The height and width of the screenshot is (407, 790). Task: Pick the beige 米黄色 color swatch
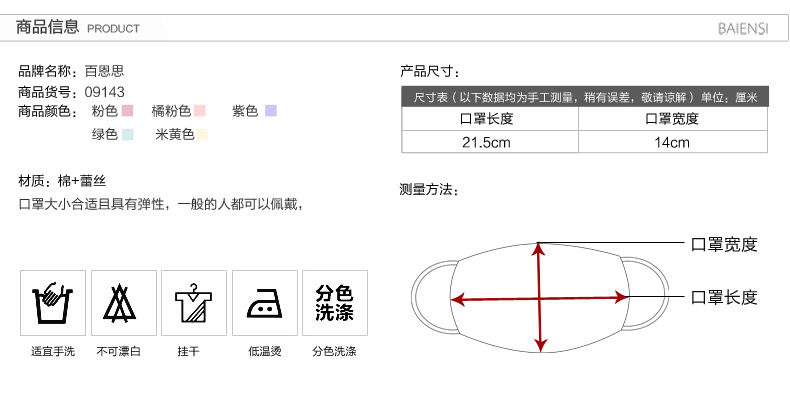(x=202, y=134)
